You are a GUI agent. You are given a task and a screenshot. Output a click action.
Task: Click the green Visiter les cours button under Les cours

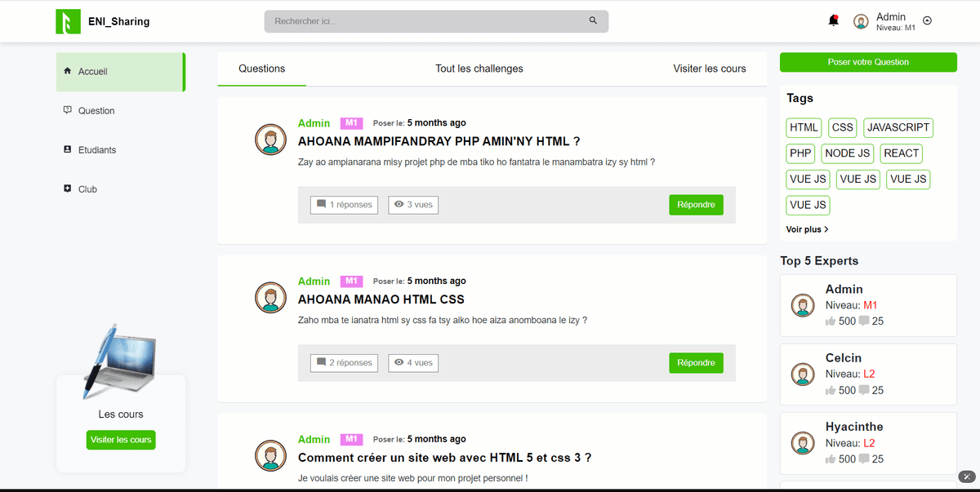coord(121,440)
